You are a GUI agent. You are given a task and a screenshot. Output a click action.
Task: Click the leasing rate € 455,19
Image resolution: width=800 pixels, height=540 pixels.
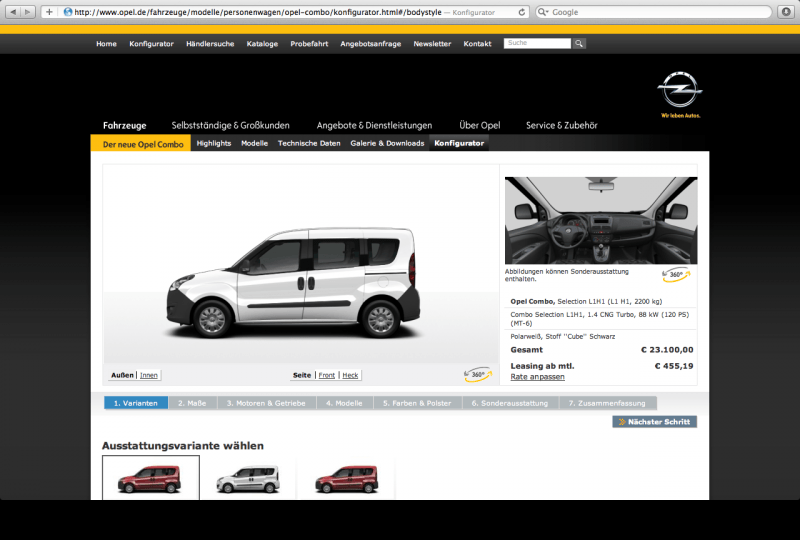pos(673,366)
